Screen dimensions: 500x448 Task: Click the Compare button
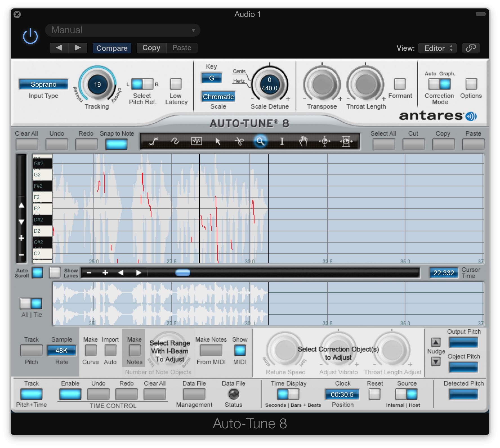[x=112, y=48]
